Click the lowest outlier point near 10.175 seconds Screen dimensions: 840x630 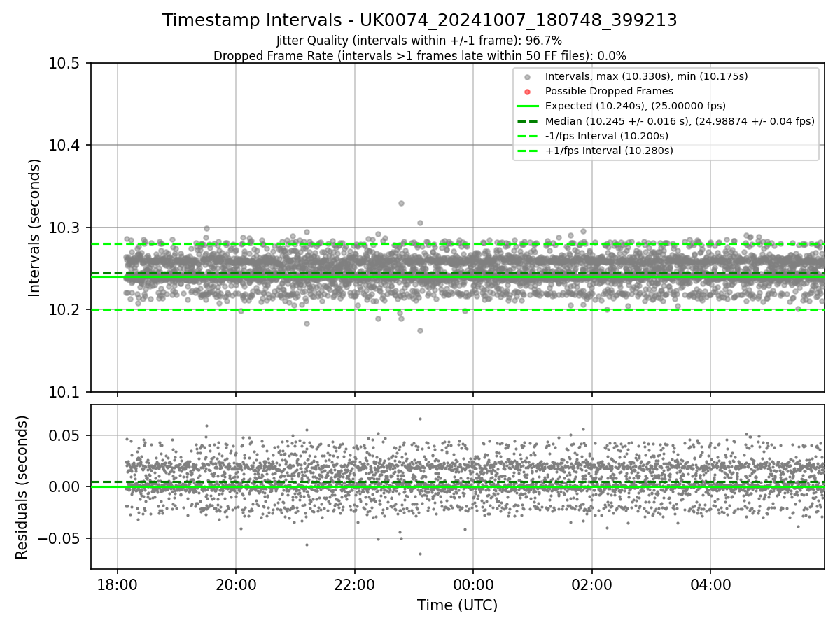420,330
